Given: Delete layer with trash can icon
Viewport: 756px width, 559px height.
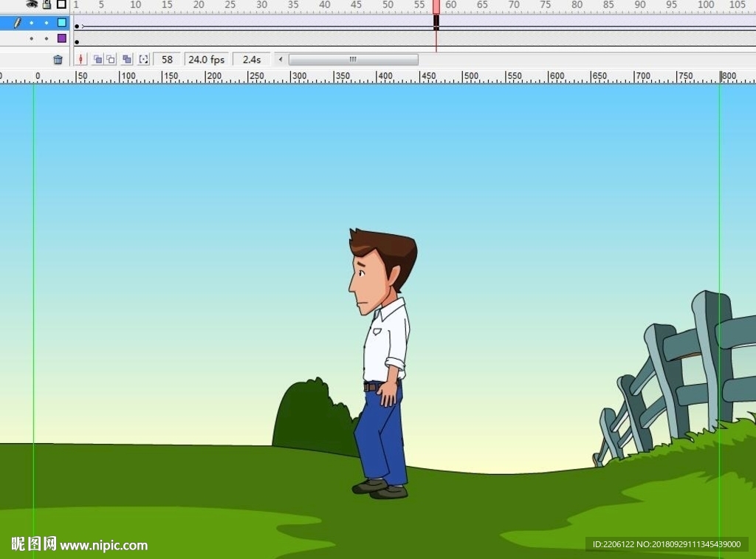Looking at the screenshot, I should click(58, 59).
